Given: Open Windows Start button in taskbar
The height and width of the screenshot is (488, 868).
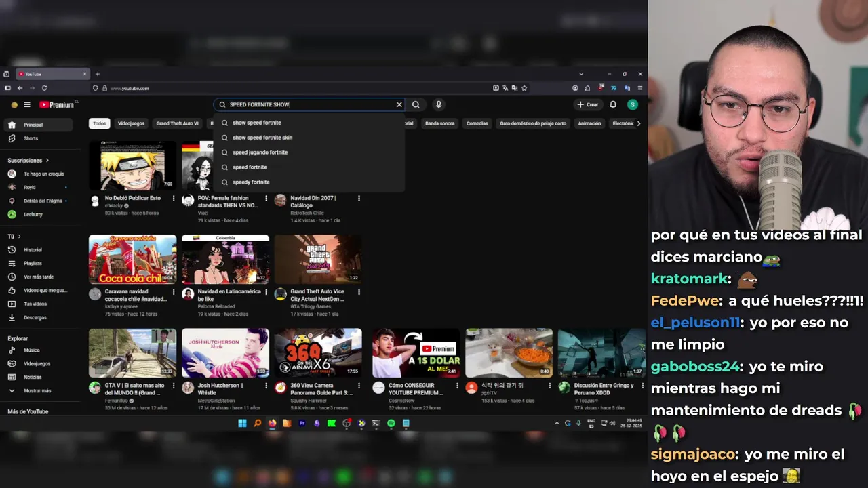Looking at the screenshot, I should point(242,424).
